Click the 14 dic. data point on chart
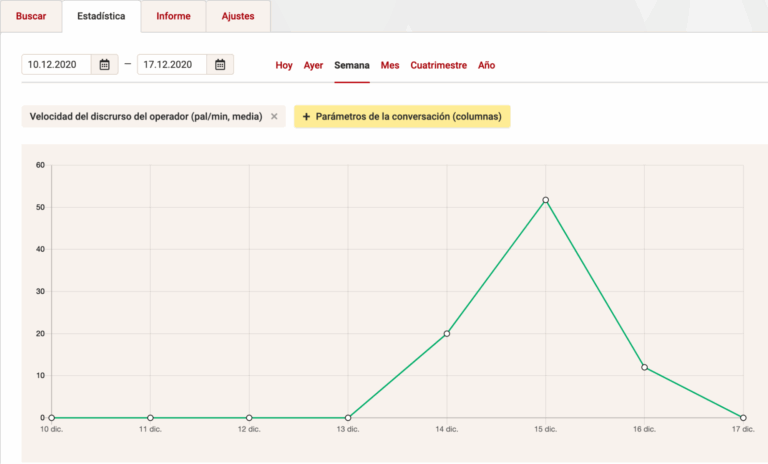The height and width of the screenshot is (464, 768). pos(447,333)
